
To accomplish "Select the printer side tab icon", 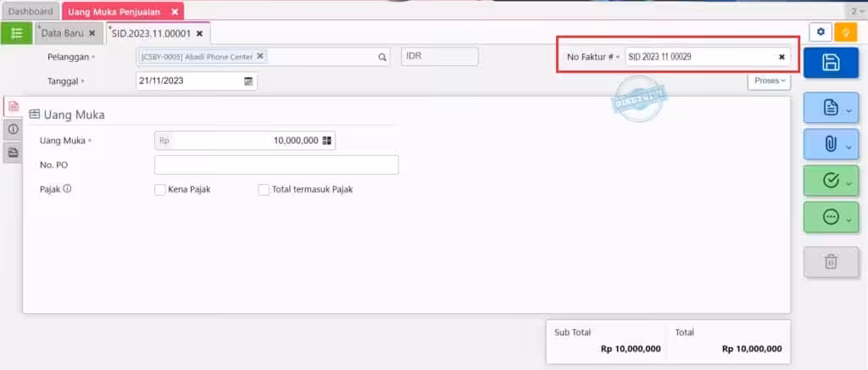I will (14, 152).
